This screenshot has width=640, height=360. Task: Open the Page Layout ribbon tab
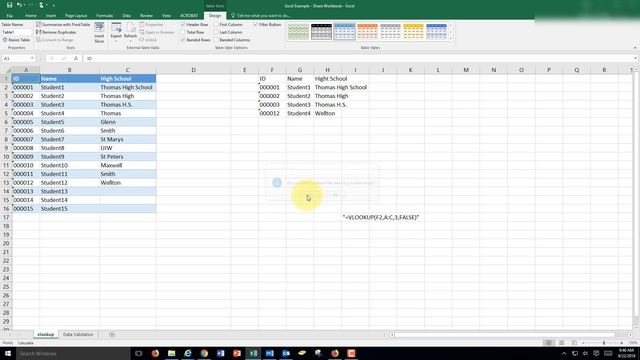[76, 16]
